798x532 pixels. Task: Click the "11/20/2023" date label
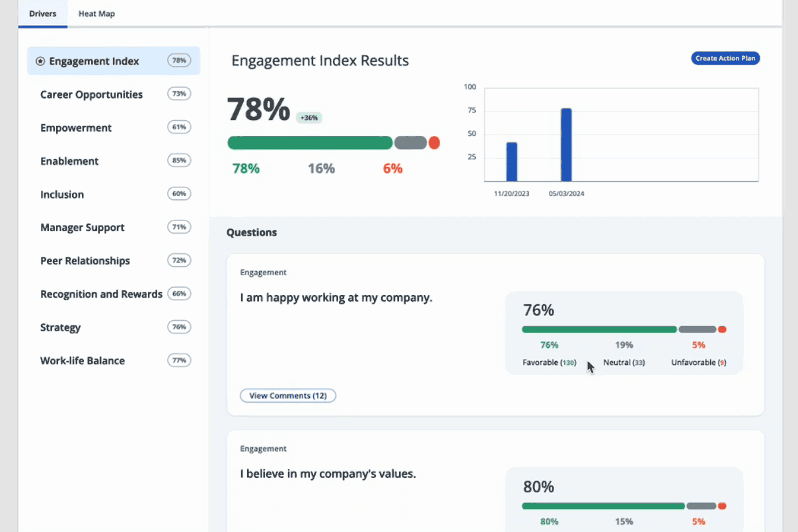[512, 194]
